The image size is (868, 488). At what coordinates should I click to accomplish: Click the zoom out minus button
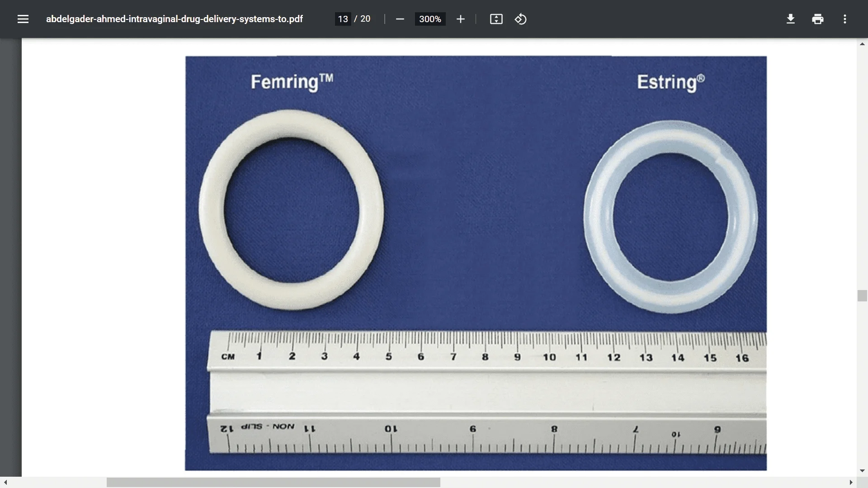pos(400,19)
